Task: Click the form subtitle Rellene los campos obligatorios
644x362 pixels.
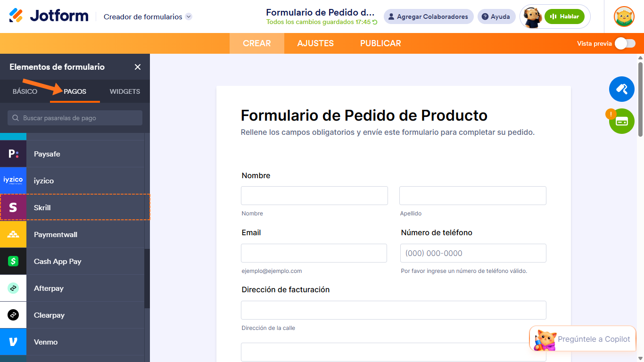Action: (388, 132)
